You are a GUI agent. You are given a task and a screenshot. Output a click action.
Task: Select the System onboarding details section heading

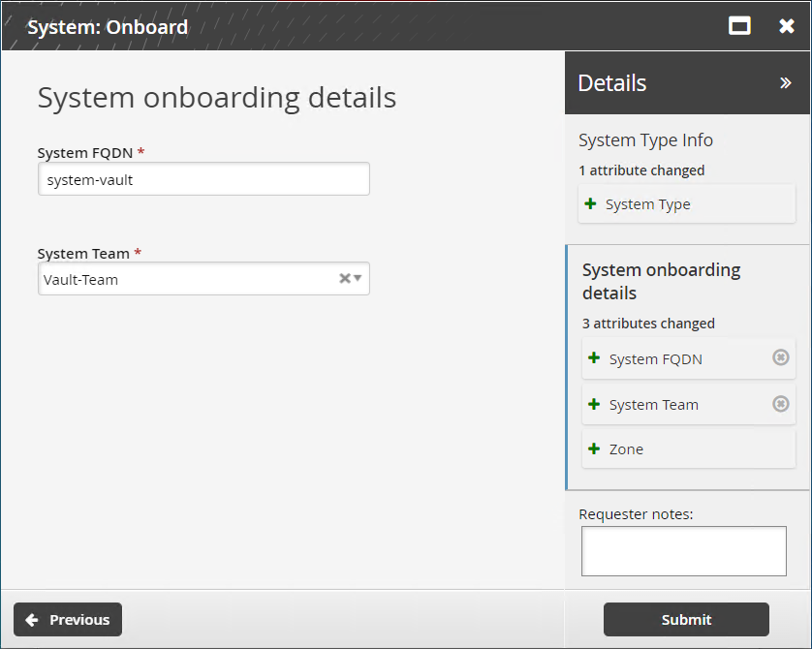pos(661,281)
